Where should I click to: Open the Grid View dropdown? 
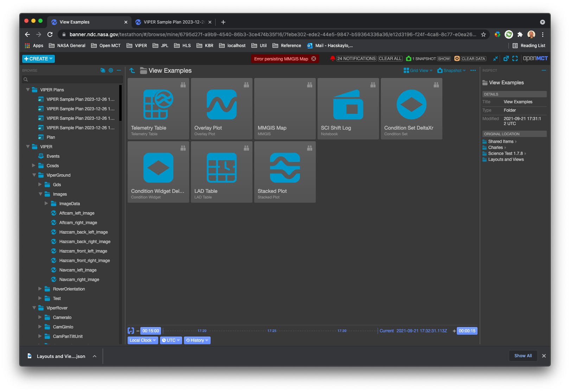pos(418,70)
